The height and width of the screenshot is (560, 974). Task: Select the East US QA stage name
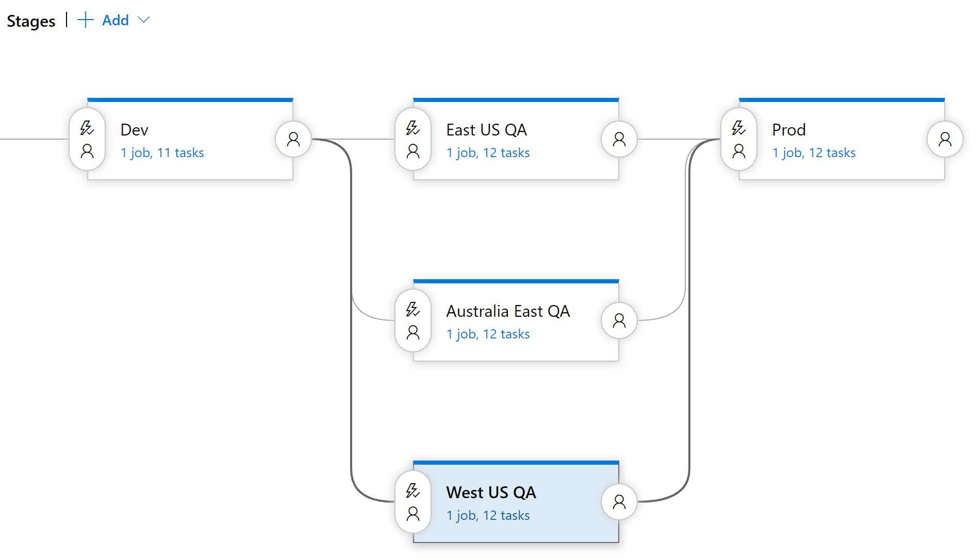coord(487,130)
